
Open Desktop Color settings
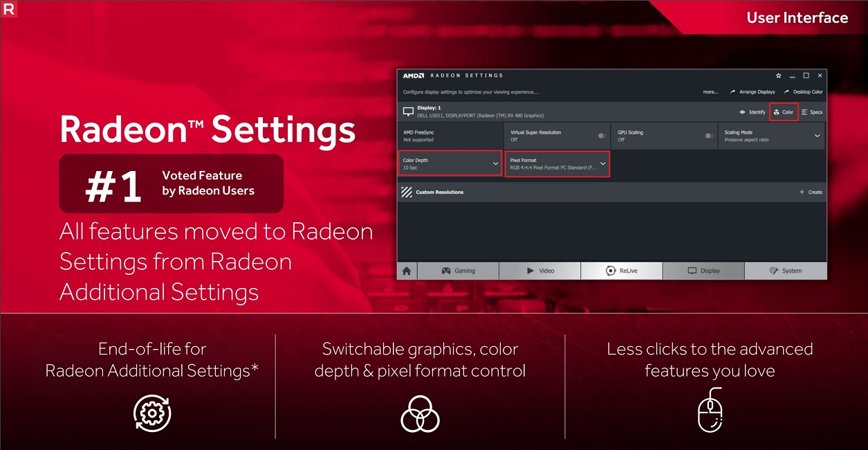(803, 92)
